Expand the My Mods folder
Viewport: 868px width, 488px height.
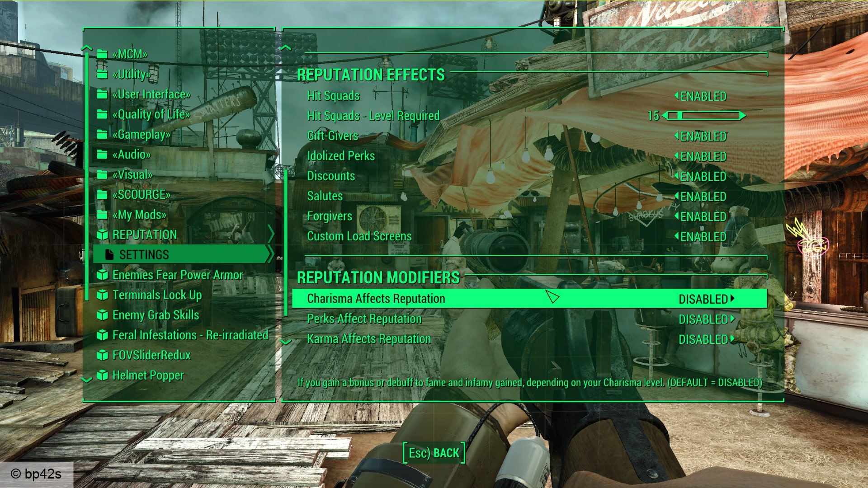click(138, 214)
